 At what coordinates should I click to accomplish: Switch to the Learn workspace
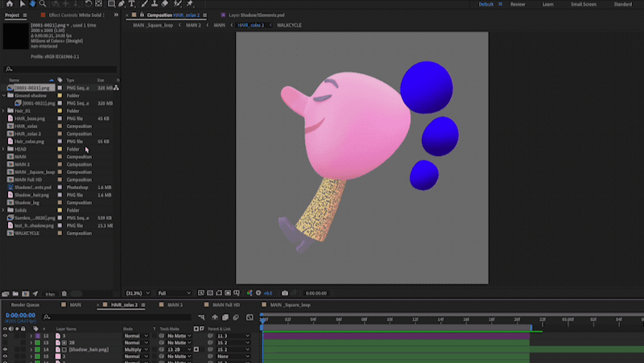coord(548,4)
